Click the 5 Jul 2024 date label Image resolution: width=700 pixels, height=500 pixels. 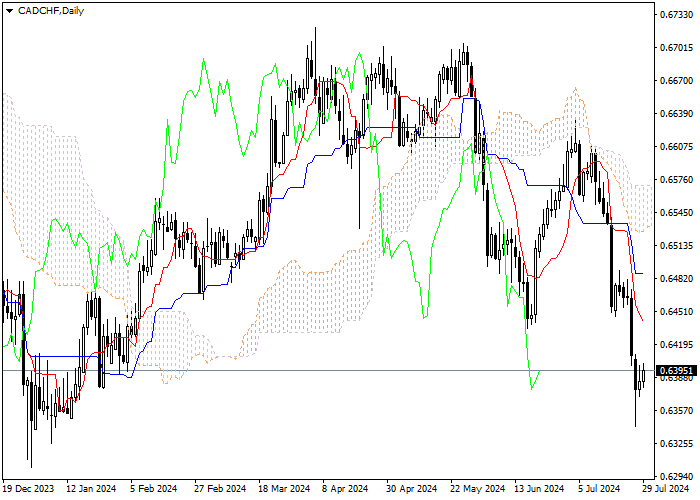tap(600, 489)
